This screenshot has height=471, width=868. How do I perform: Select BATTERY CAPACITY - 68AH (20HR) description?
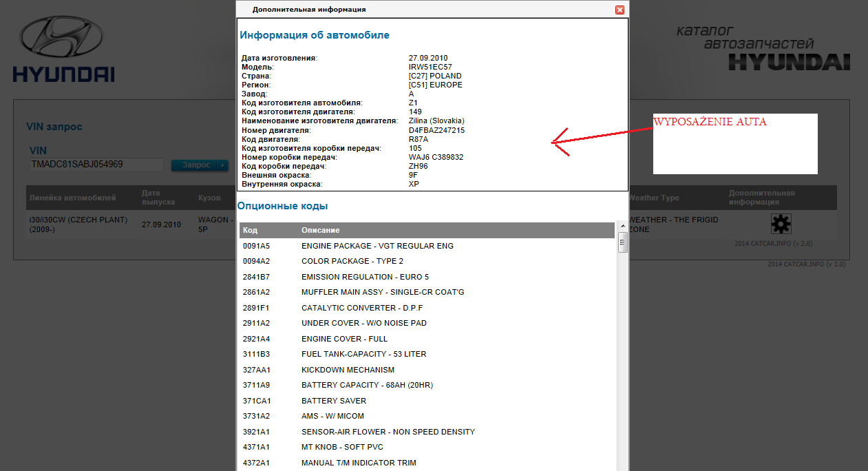pyautogui.click(x=367, y=385)
